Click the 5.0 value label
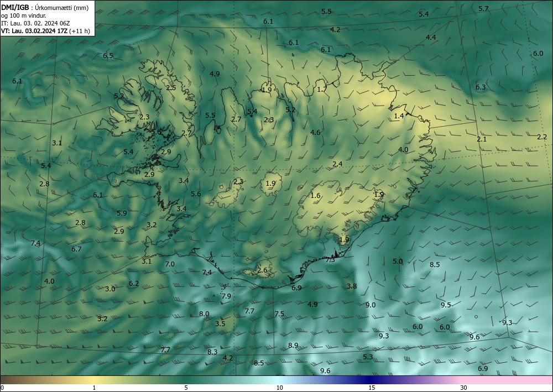The image size is (553, 392). coord(398,261)
